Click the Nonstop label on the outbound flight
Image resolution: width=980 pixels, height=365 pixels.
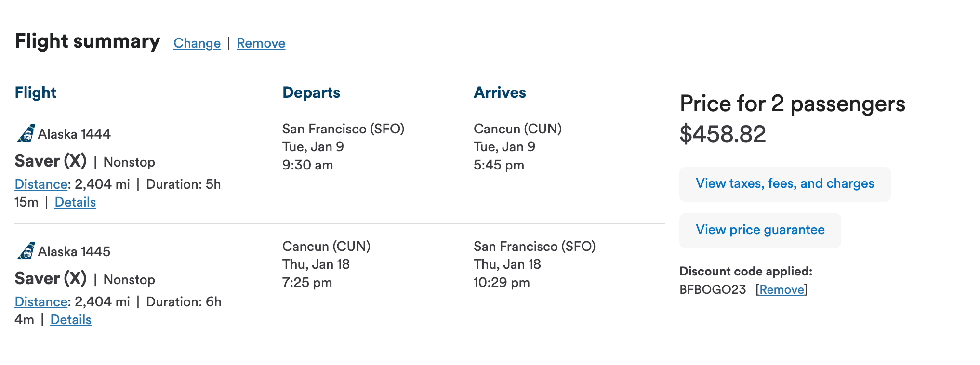click(x=129, y=162)
